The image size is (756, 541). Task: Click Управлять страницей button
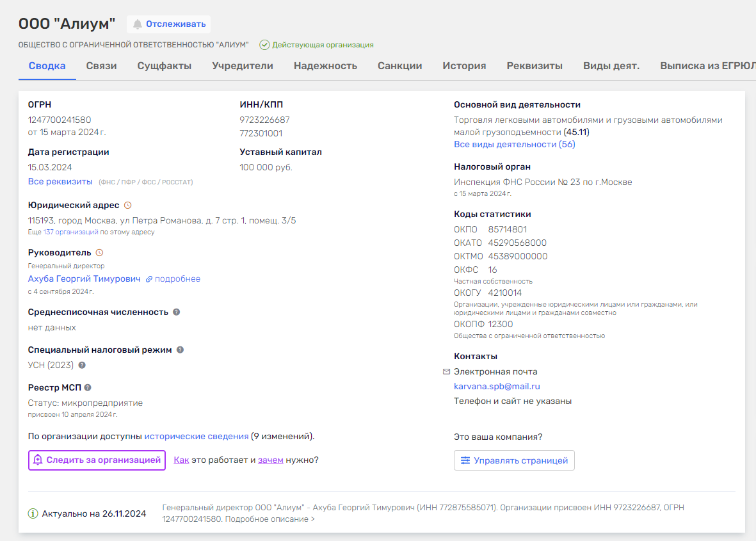pyautogui.click(x=514, y=460)
